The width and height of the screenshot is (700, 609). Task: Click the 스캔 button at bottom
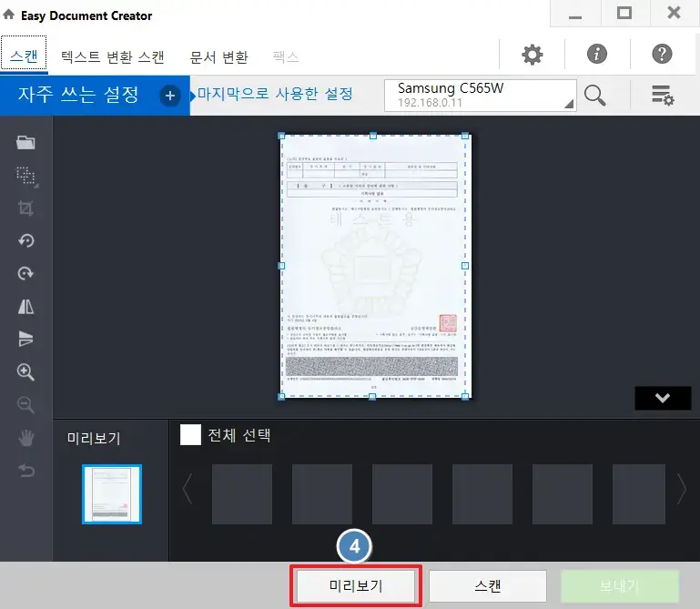488,585
